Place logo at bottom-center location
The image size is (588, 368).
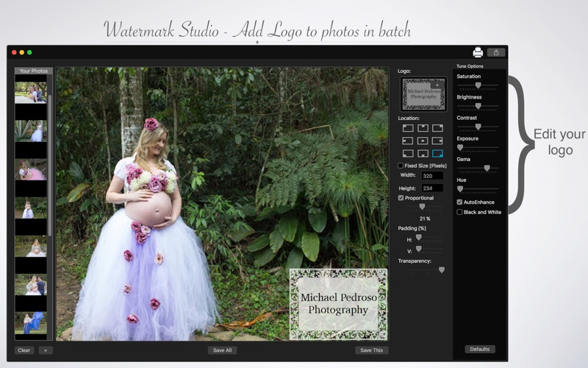[423, 153]
